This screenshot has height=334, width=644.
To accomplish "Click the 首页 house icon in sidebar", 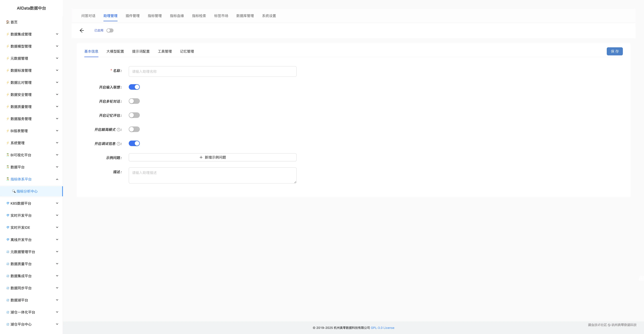I will click(8, 22).
